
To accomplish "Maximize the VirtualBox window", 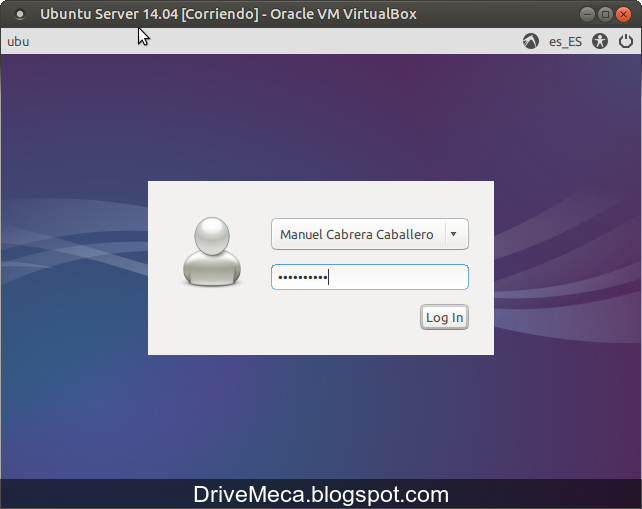I will coord(605,14).
